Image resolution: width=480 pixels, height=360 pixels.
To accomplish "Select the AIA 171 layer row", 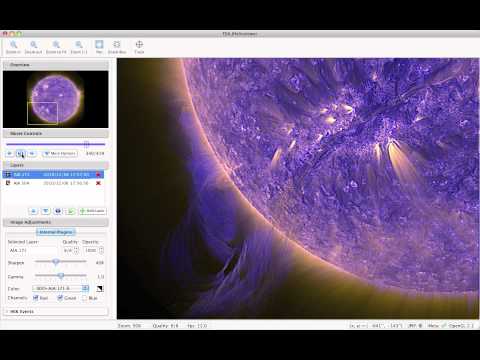I will tap(53, 174).
